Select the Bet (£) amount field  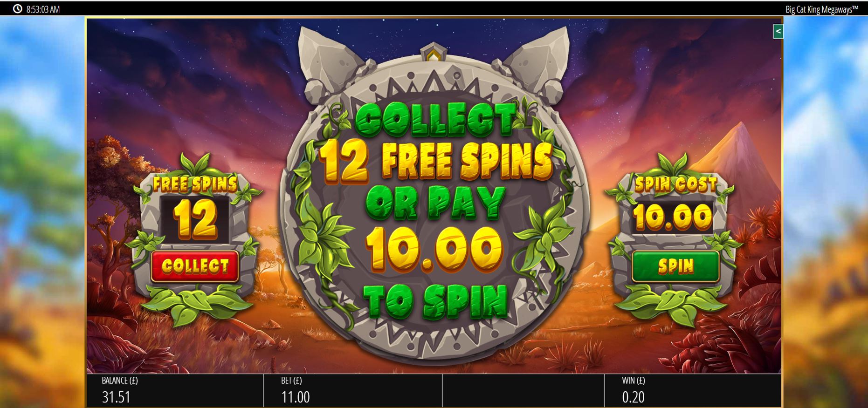(353, 390)
